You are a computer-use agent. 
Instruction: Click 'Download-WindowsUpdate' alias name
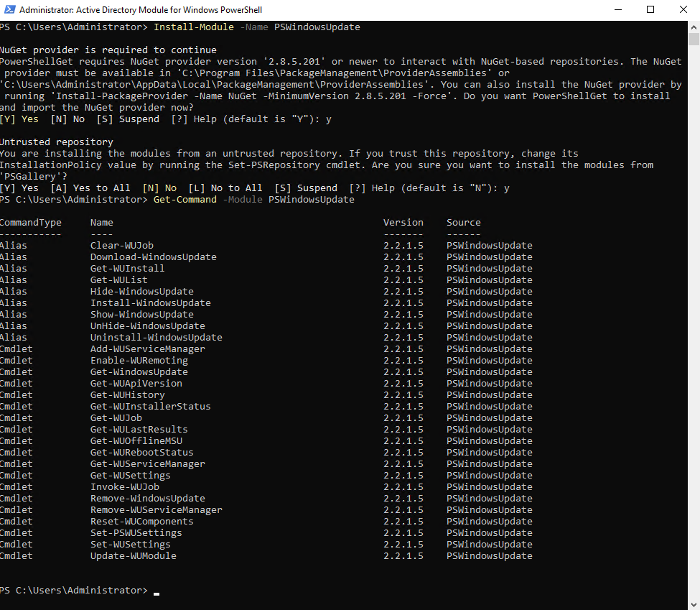click(153, 257)
